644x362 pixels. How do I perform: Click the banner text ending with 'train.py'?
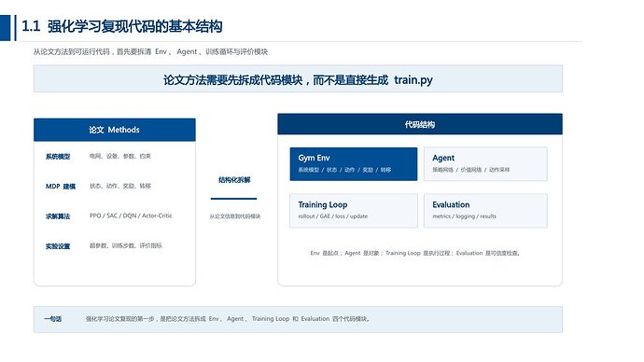[298, 79]
